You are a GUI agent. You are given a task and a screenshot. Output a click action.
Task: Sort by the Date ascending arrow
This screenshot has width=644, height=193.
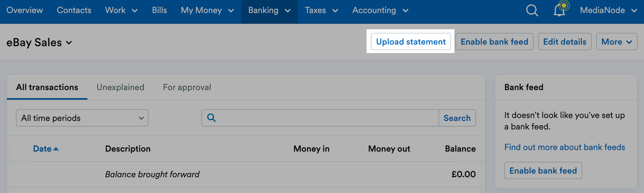[56, 149]
